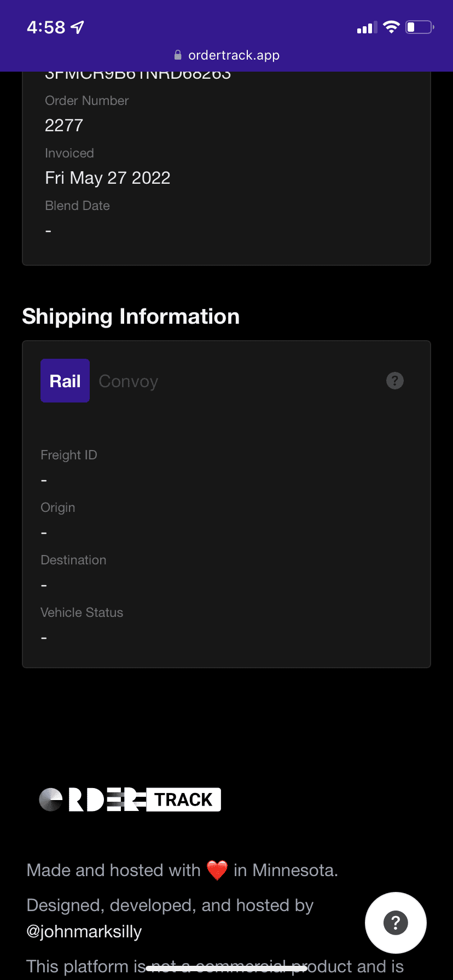This screenshot has width=453, height=980.
Task: Switch to the Convoy shipping tab
Action: click(129, 381)
